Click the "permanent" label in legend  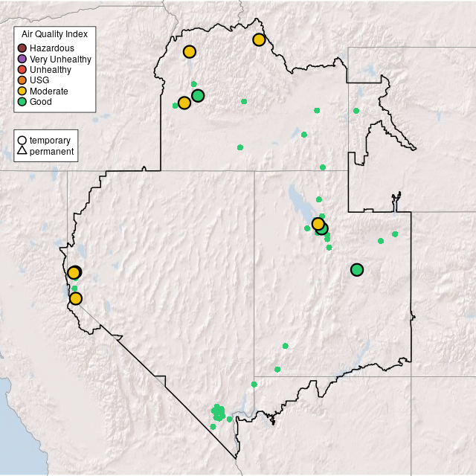[51, 152]
